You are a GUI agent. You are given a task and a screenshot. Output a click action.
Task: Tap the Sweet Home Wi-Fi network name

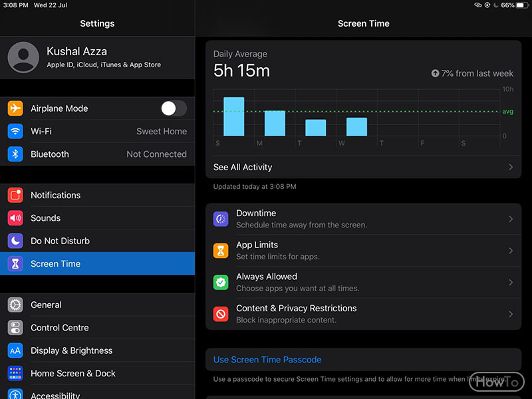pos(162,131)
